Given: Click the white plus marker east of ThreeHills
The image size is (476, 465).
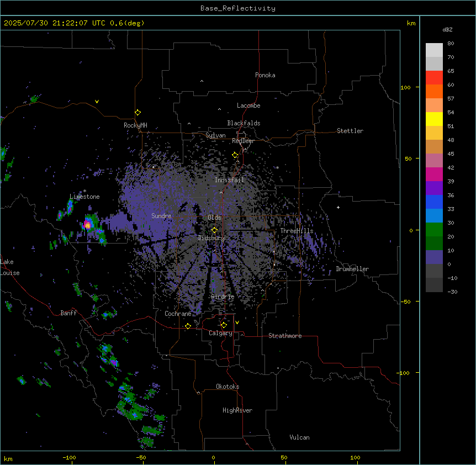Looking at the screenshot, I should [x=338, y=207].
